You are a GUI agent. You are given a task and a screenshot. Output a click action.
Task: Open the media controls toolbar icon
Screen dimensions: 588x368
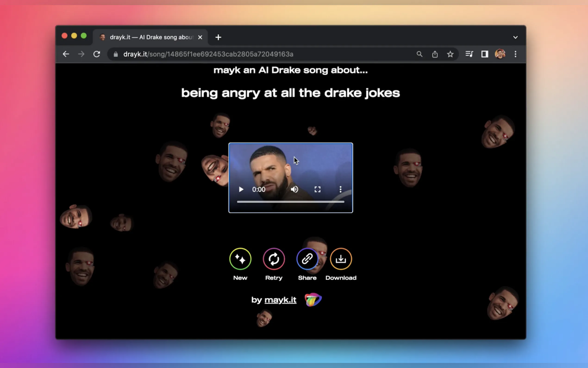[469, 54]
